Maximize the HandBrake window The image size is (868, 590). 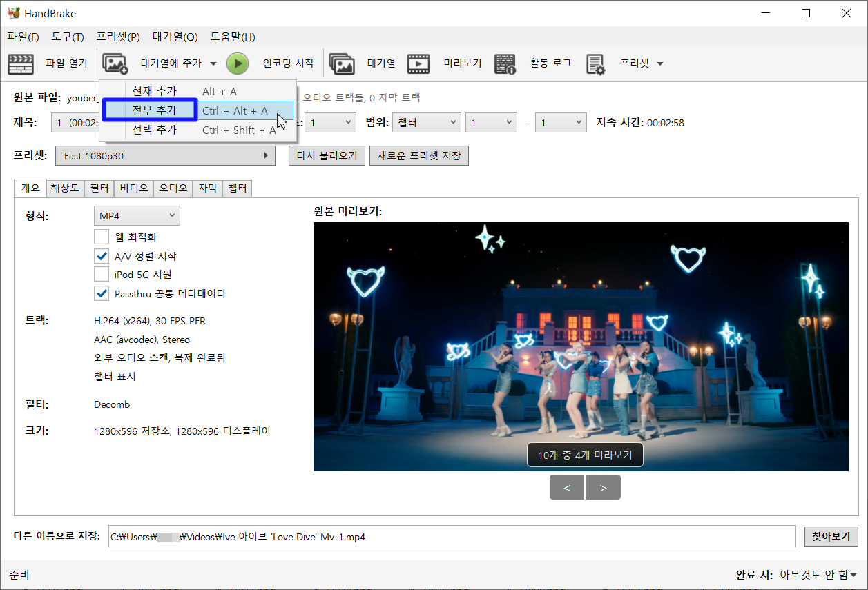point(806,13)
